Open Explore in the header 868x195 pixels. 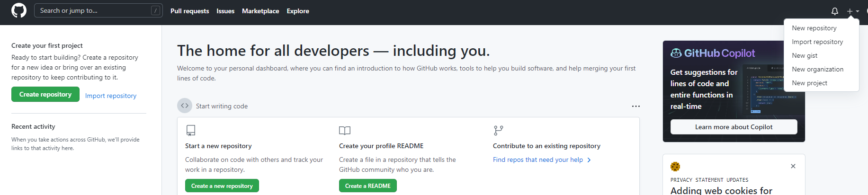click(x=298, y=11)
